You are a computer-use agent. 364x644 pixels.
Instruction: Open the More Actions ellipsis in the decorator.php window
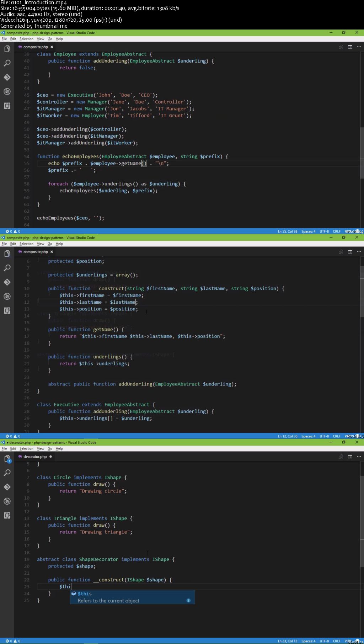pyautogui.click(x=359, y=457)
